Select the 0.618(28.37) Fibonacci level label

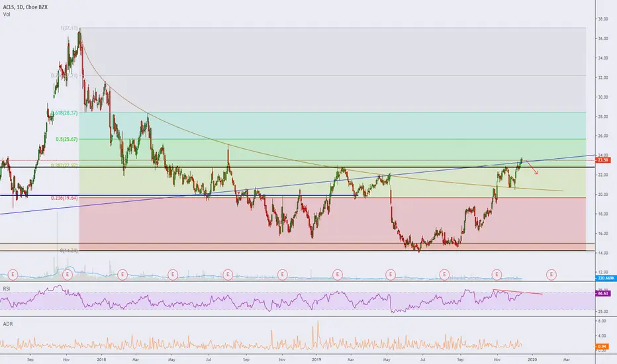(64, 113)
